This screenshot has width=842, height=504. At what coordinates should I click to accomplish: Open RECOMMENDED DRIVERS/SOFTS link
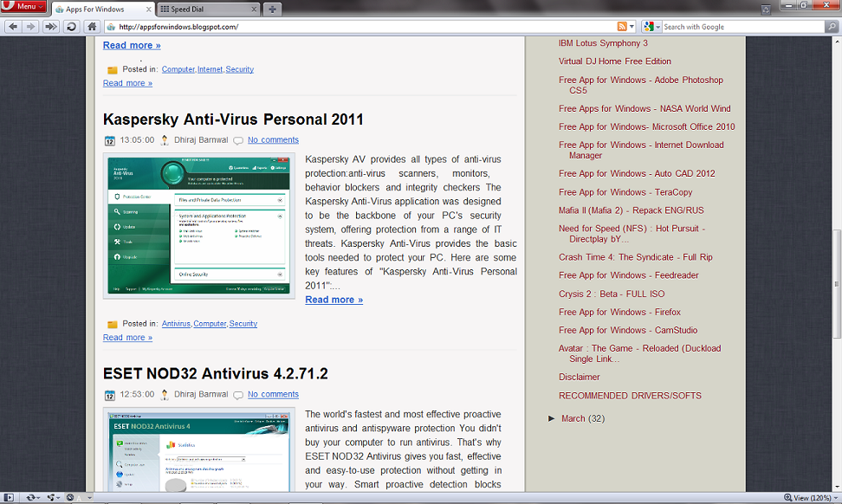pos(630,396)
